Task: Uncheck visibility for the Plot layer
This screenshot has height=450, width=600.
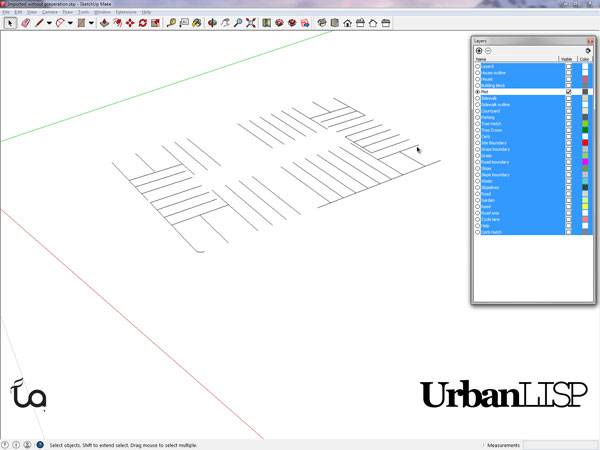Action: point(569,91)
